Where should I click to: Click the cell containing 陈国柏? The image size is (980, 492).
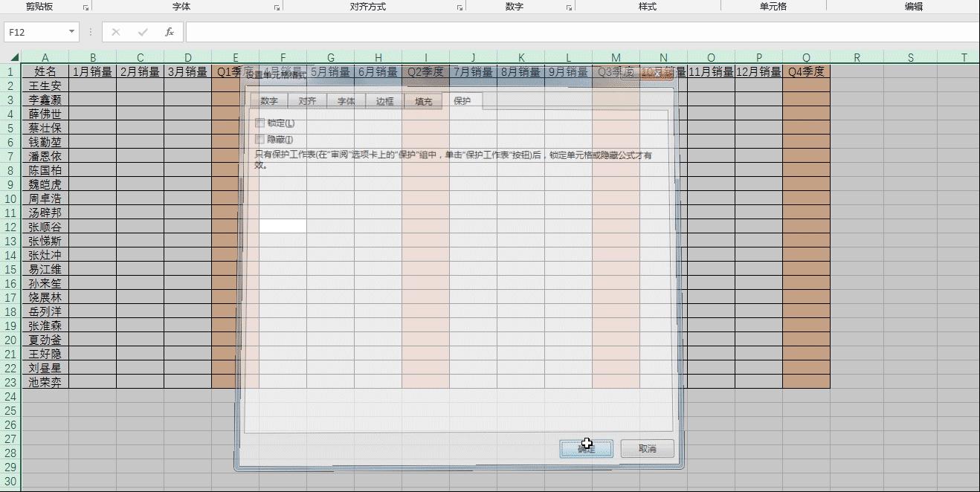tap(45, 170)
